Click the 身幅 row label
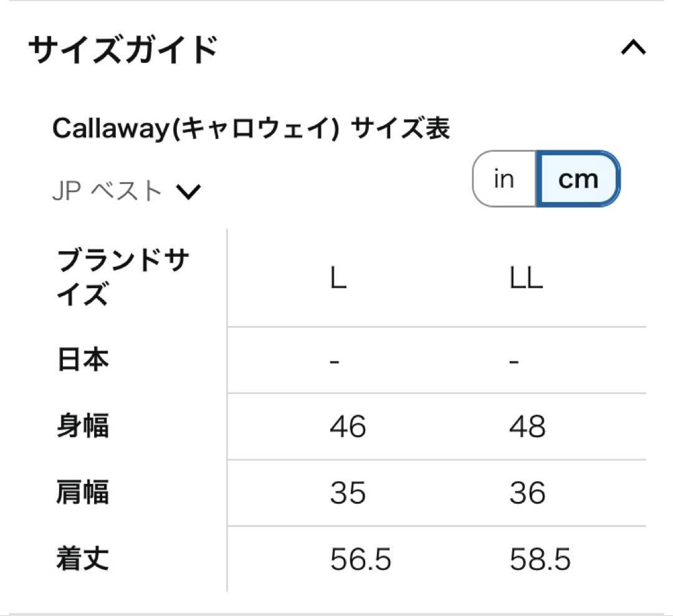The height and width of the screenshot is (616, 673). click(x=83, y=427)
